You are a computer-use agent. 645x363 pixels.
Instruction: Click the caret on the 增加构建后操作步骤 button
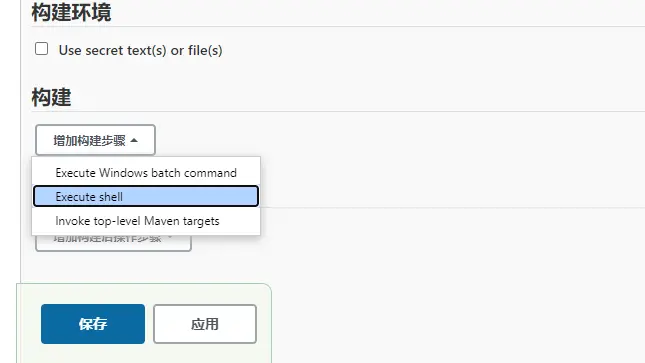[x=170, y=237]
